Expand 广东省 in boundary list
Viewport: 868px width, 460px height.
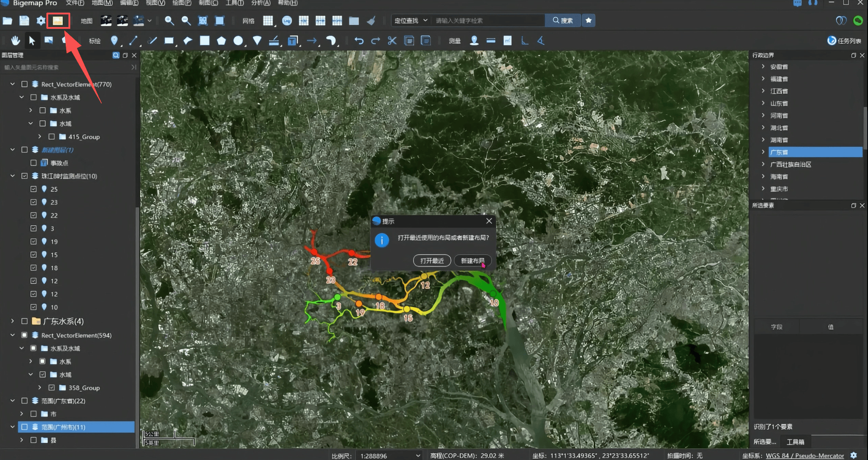(763, 152)
